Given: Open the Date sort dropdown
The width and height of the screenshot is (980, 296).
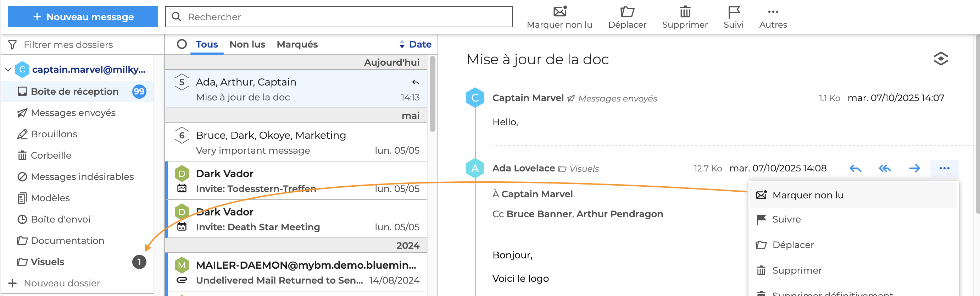Looking at the screenshot, I should (415, 44).
